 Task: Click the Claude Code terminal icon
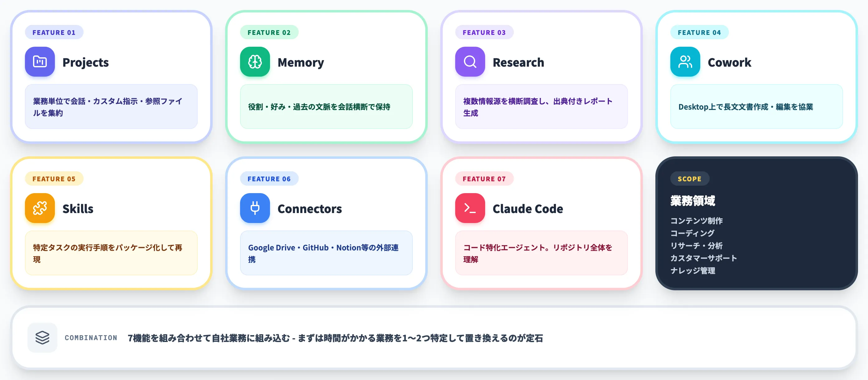[x=470, y=208]
